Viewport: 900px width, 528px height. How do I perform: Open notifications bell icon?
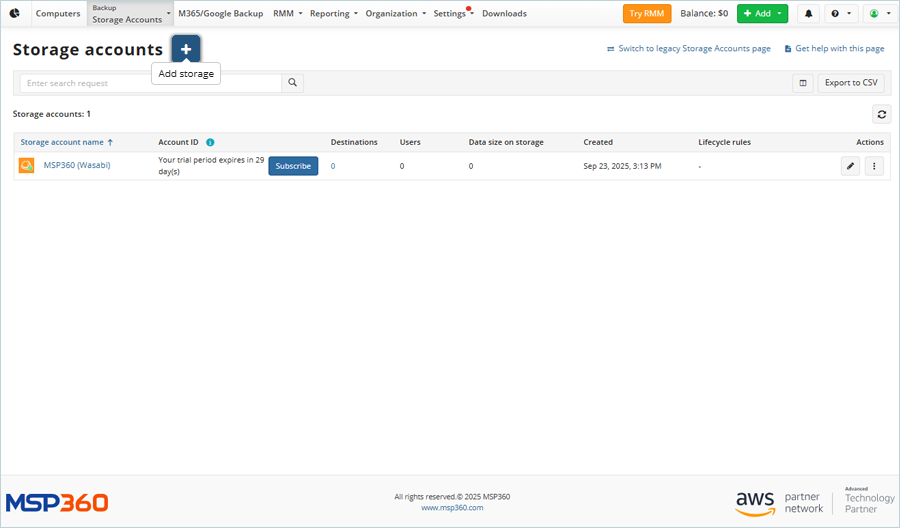pos(808,14)
